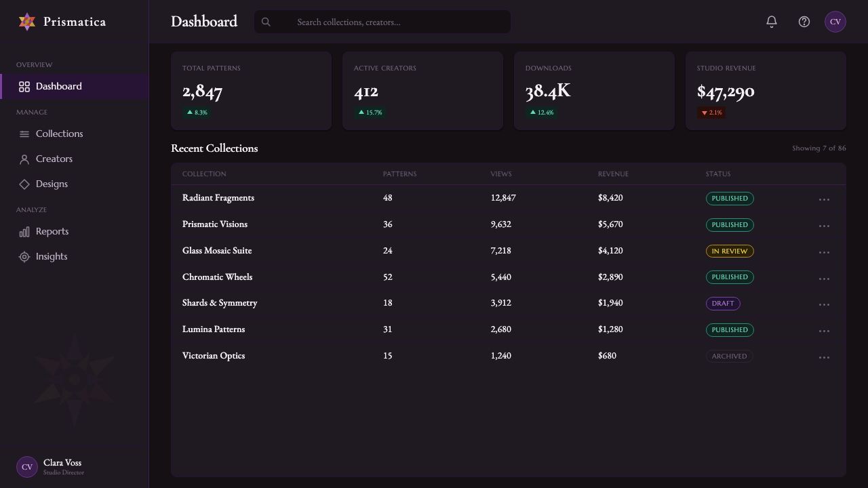This screenshot has width=868, height=488.
Task: Click the 'Showing 7 of 86' text
Action: pyautogui.click(x=819, y=148)
